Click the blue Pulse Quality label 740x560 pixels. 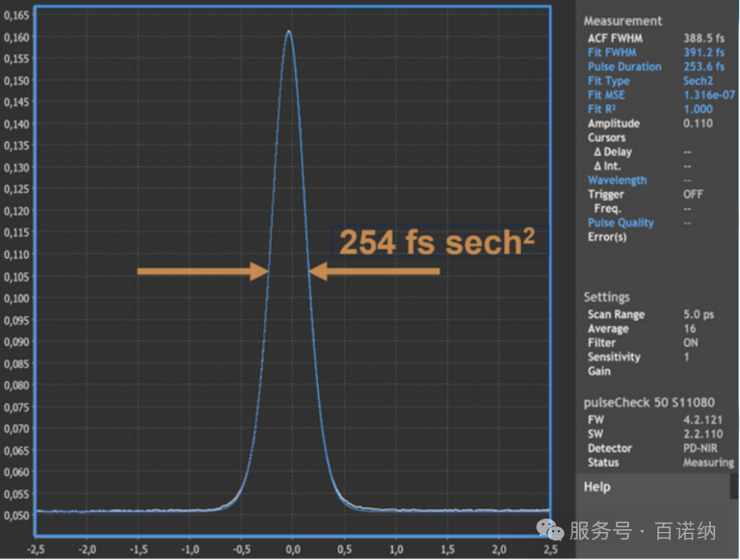(620, 223)
